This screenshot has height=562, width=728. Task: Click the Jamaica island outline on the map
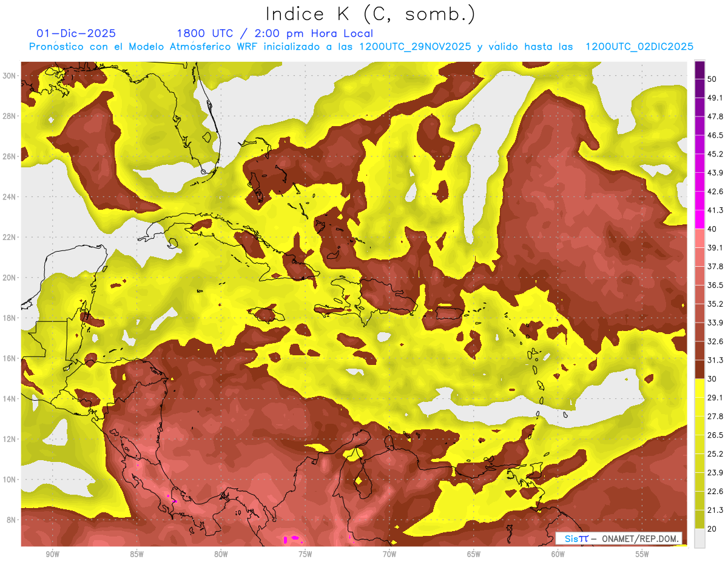tap(265, 315)
